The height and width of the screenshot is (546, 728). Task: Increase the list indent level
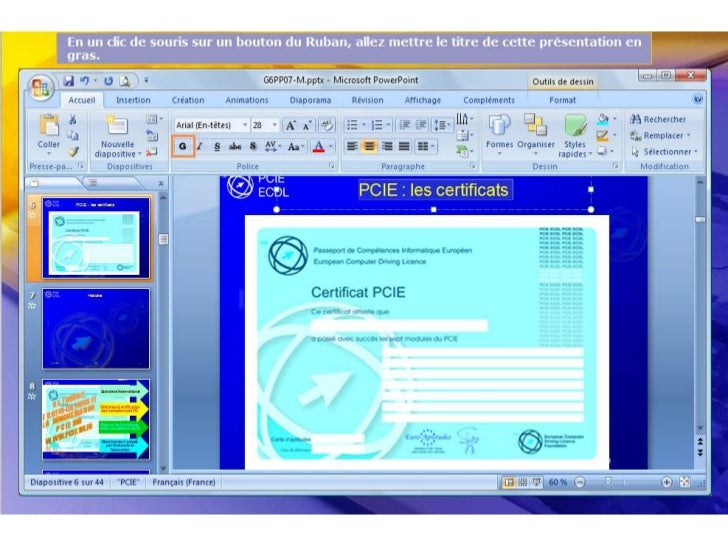pyautogui.click(x=421, y=125)
